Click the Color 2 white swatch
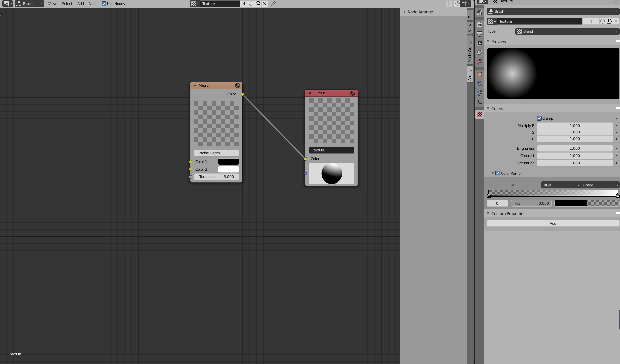 coord(228,169)
